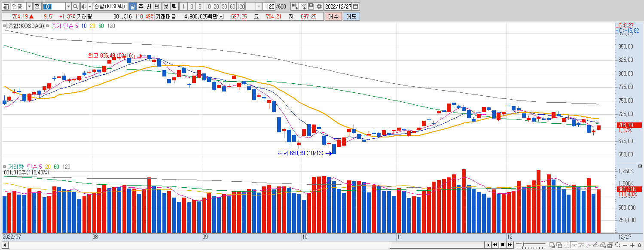Click the zigzag line tool icon
Viewport: 644px width, 250px height.
[588, 245]
